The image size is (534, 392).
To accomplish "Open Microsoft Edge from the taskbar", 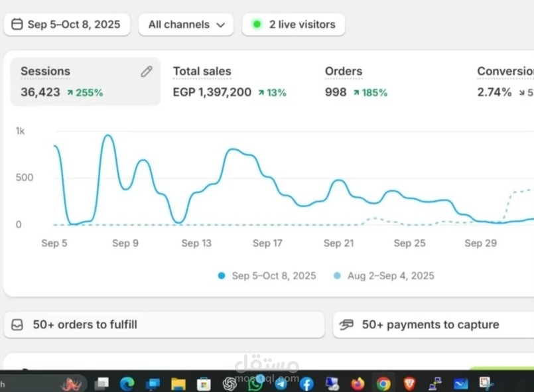I will click(x=127, y=384).
